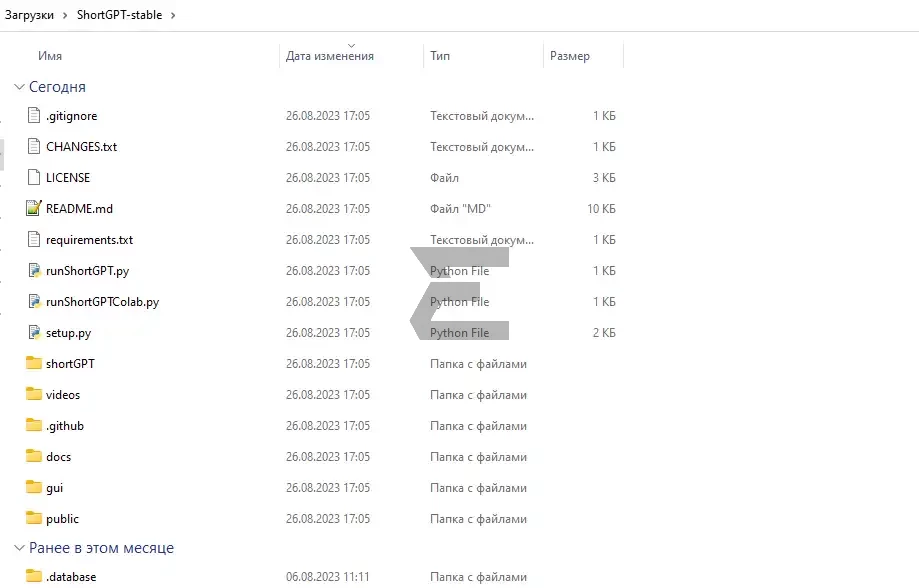The image size is (919, 588).
Task: Open breadcrumb chevron after Загрузки
Action: coord(65,15)
